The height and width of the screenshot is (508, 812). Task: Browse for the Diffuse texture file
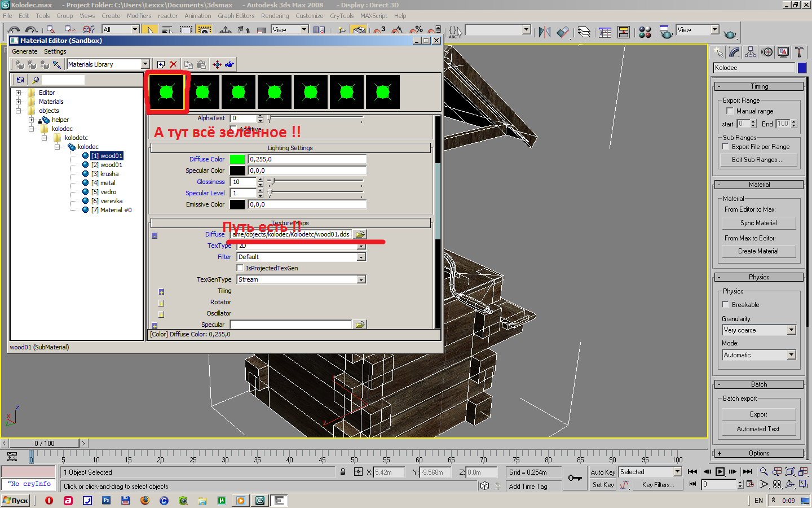(x=360, y=234)
